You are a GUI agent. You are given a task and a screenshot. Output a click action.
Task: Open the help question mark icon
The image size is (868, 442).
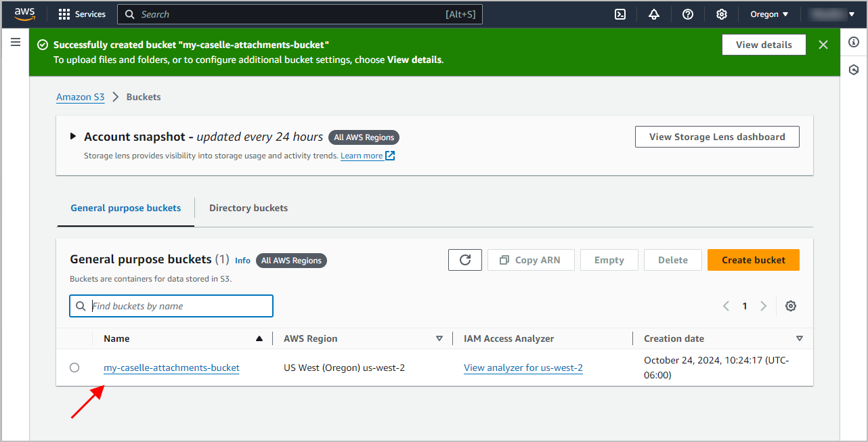click(x=688, y=14)
